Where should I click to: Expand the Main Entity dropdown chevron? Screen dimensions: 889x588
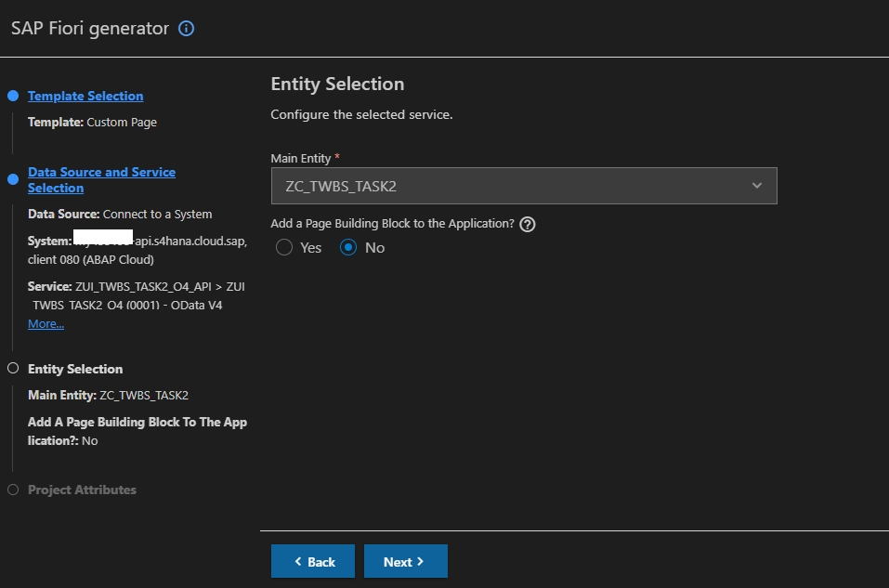click(x=756, y=186)
